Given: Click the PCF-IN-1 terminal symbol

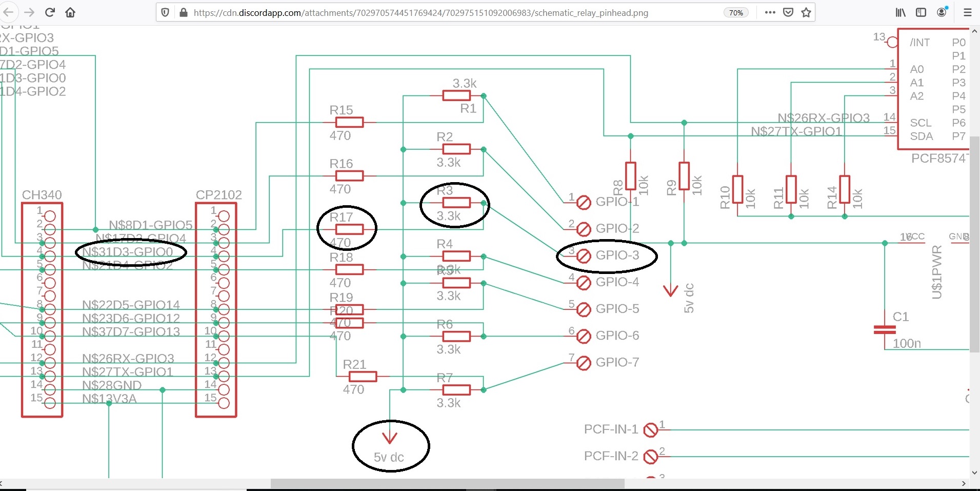Looking at the screenshot, I should (651, 429).
